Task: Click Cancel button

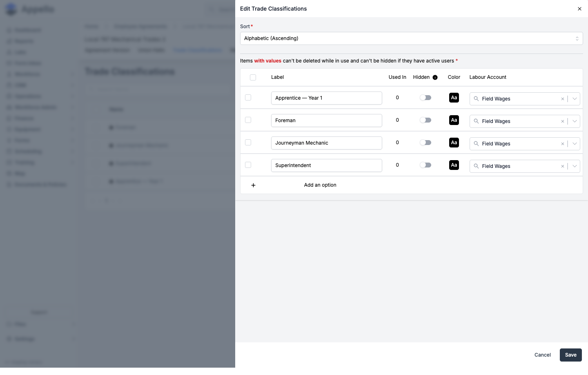Action: tap(543, 355)
